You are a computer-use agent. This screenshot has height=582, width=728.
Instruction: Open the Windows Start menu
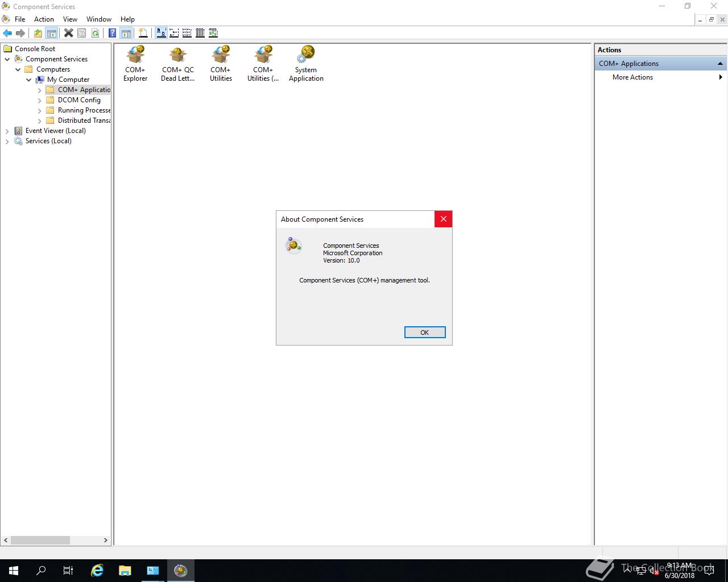[14, 571]
